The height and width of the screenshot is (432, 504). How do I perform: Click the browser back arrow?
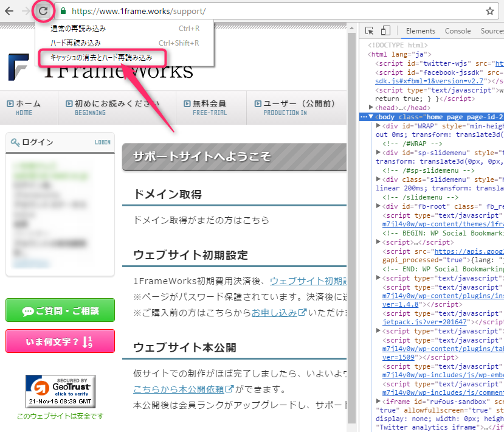(x=9, y=12)
